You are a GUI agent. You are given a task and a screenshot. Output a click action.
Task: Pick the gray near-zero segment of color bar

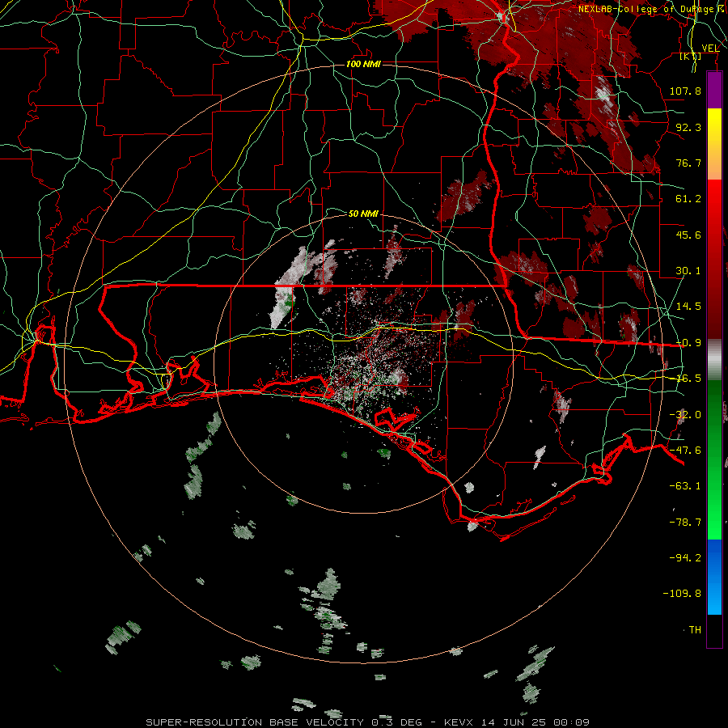pyautogui.click(x=714, y=360)
